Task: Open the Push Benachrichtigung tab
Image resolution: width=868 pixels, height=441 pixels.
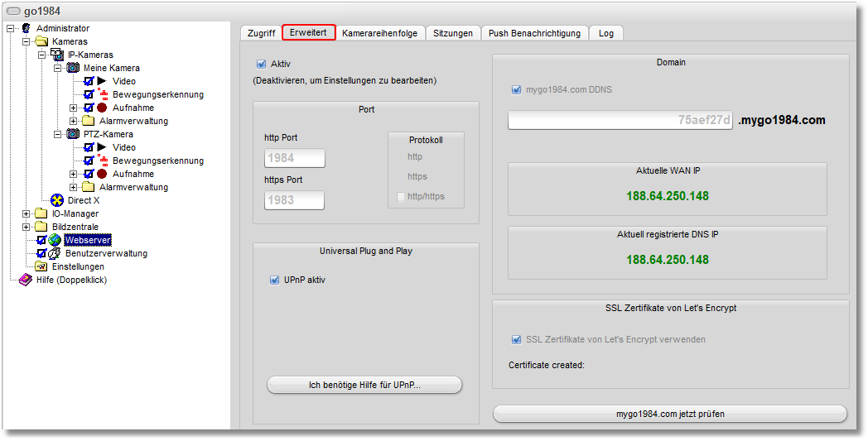Action: [x=535, y=33]
